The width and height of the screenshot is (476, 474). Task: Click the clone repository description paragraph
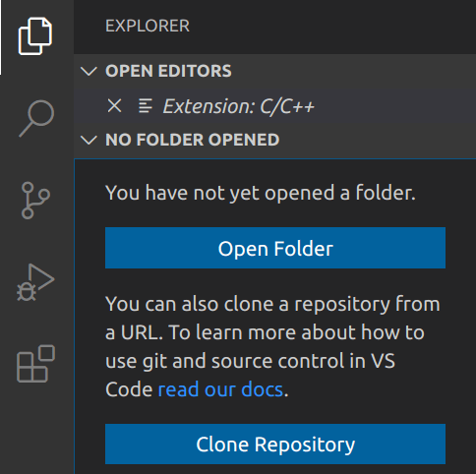point(272,347)
